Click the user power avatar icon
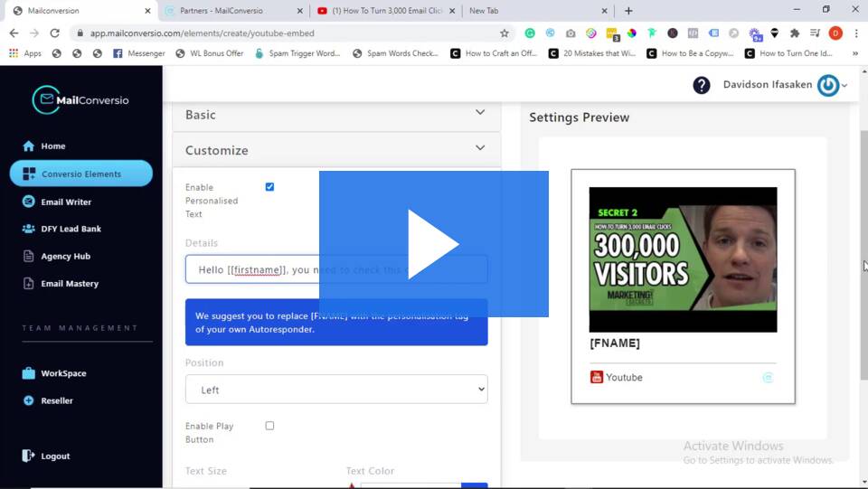Image resolution: width=868 pixels, height=489 pixels. pyautogui.click(x=828, y=85)
